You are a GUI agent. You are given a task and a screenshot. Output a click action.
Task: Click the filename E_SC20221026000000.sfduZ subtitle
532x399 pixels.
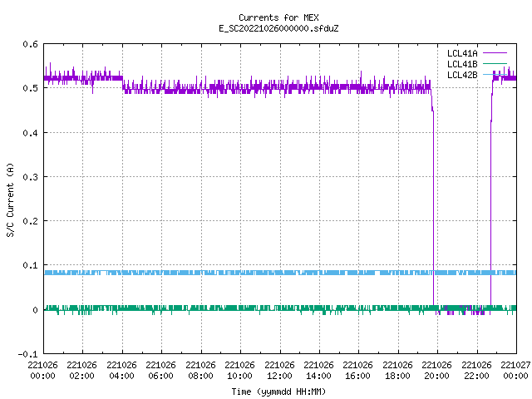pyautogui.click(x=278, y=28)
